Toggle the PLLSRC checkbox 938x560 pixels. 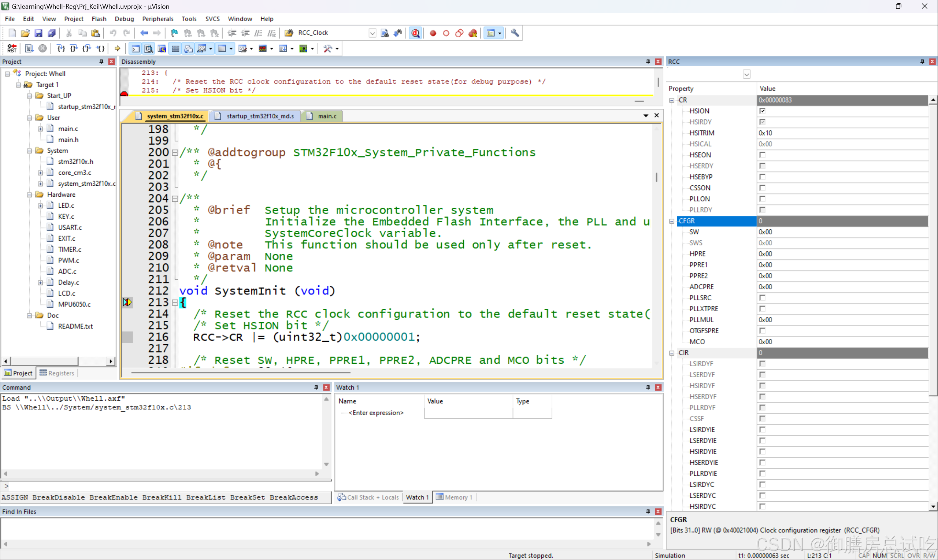coord(762,297)
